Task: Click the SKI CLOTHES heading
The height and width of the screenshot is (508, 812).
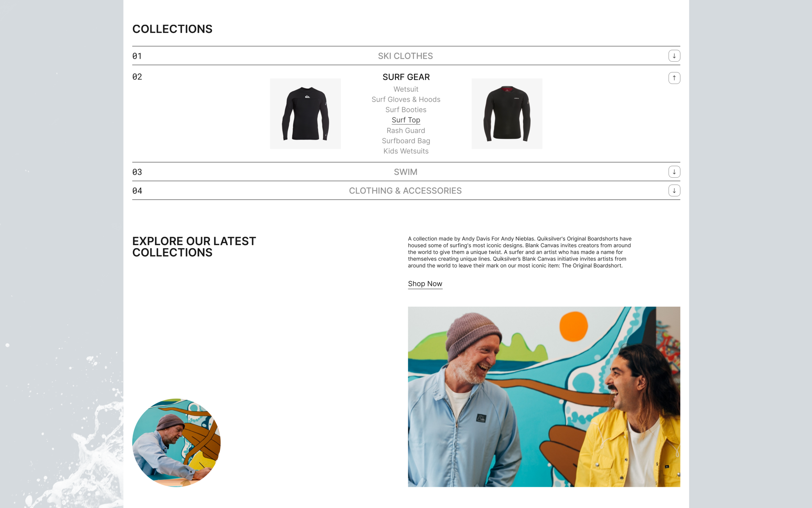Action: click(x=405, y=56)
